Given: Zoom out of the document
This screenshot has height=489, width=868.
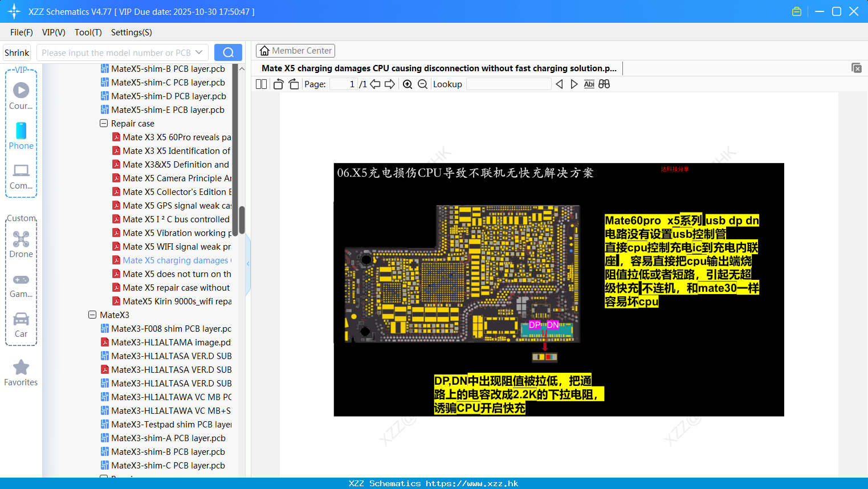Looking at the screenshot, I should pos(422,84).
